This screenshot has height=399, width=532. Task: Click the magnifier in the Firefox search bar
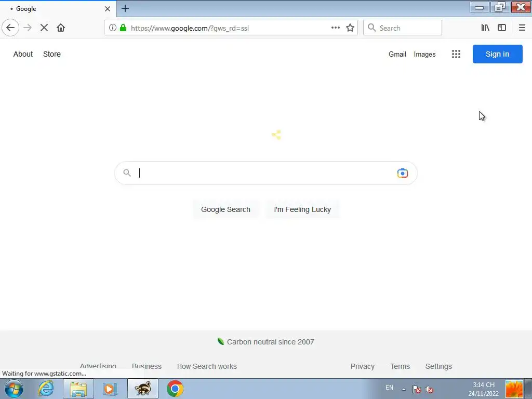click(x=372, y=28)
